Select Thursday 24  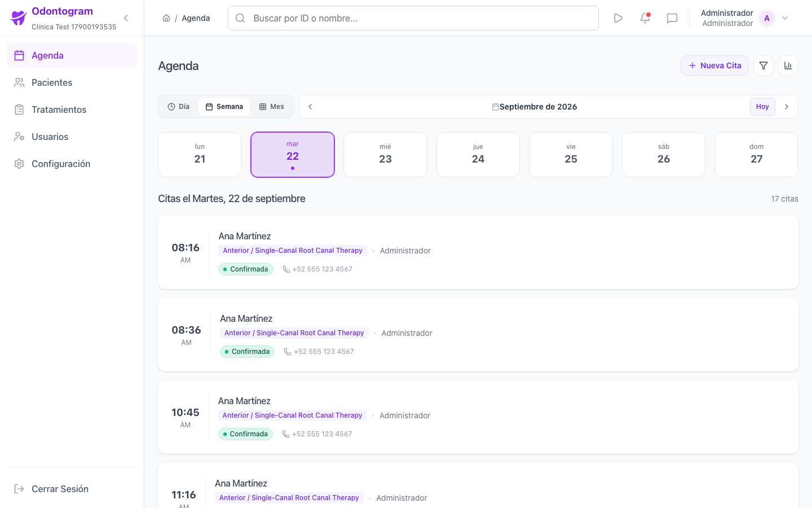point(478,155)
